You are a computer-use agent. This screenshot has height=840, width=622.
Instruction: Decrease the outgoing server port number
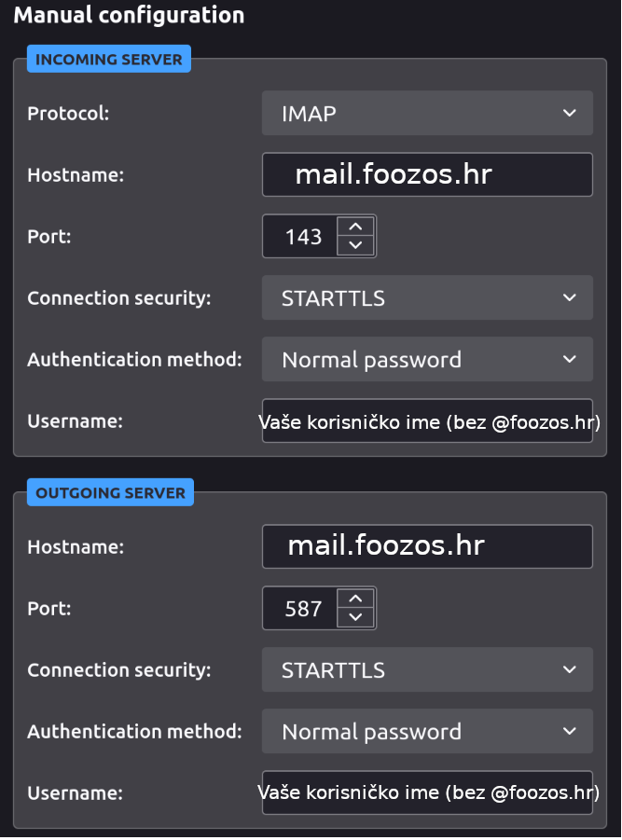pos(355,617)
